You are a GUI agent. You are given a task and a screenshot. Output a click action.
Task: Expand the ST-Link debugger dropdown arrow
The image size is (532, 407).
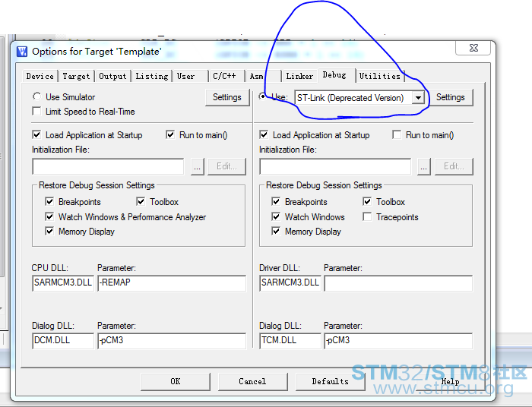tap(418, 98)
